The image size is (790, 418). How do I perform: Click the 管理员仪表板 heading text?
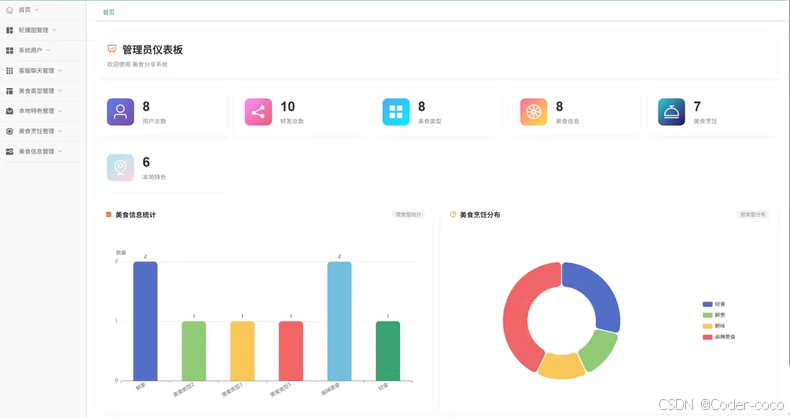[152, 49]
